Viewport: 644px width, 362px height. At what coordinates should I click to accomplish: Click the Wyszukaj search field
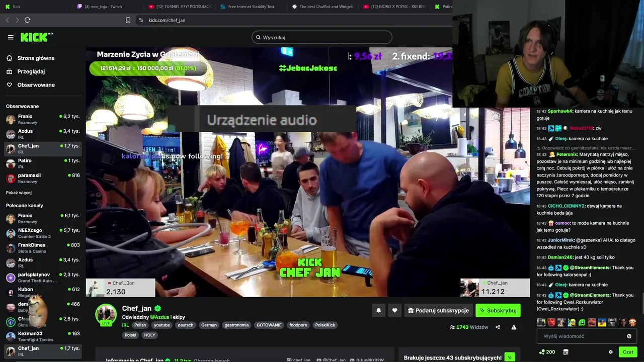322,37
